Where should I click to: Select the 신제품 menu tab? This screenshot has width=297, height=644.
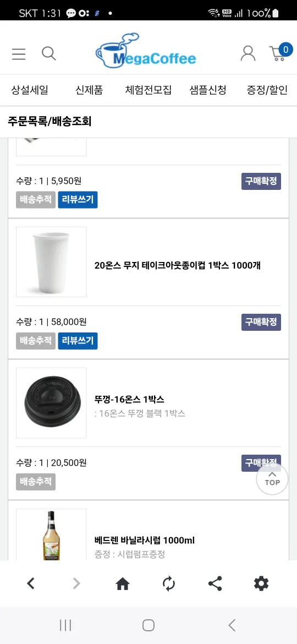coord(89,90)
